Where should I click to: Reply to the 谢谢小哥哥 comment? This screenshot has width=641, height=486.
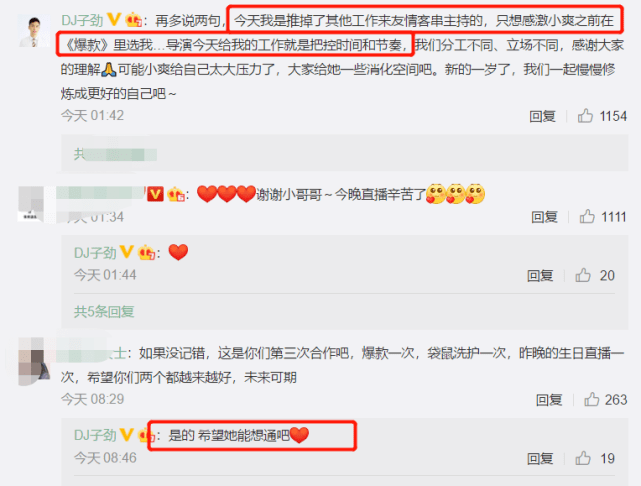pyautogui.click(x=544, y=217)
